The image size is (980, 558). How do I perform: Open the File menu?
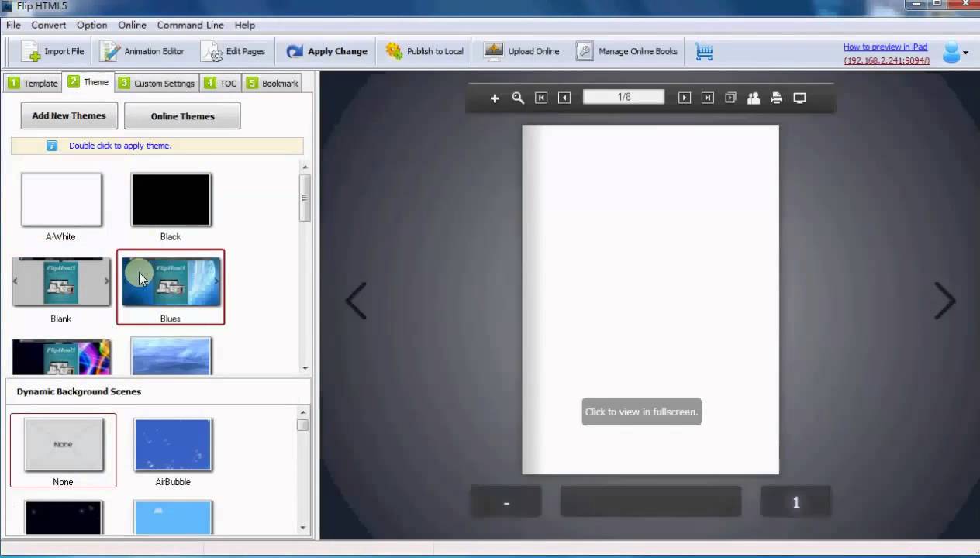point(13,25)
